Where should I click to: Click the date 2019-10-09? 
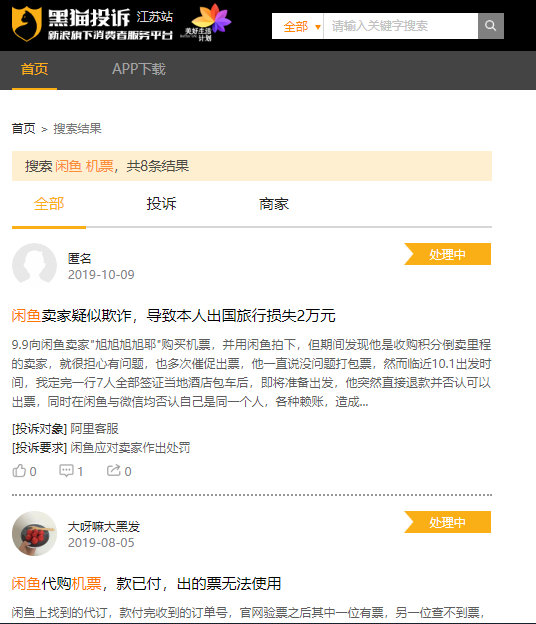coord(101,275)
